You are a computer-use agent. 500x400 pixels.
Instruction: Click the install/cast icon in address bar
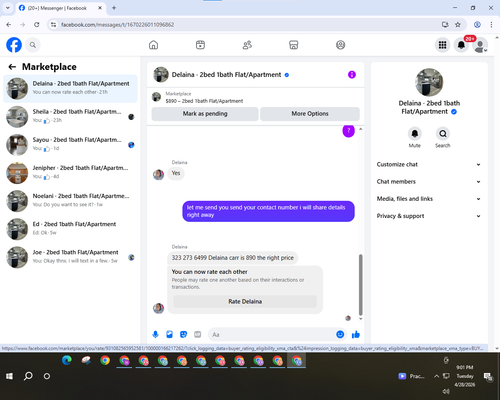pos(445,25)
